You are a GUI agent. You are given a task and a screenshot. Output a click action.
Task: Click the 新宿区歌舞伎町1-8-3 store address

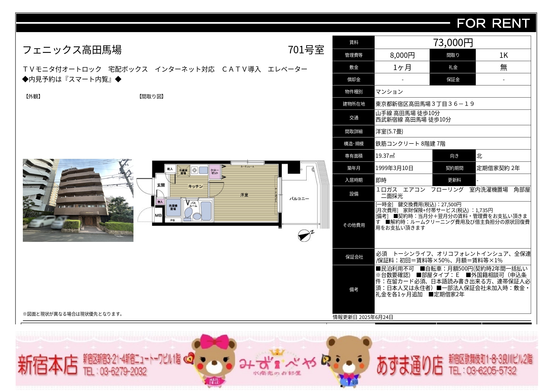pos(491,359)
